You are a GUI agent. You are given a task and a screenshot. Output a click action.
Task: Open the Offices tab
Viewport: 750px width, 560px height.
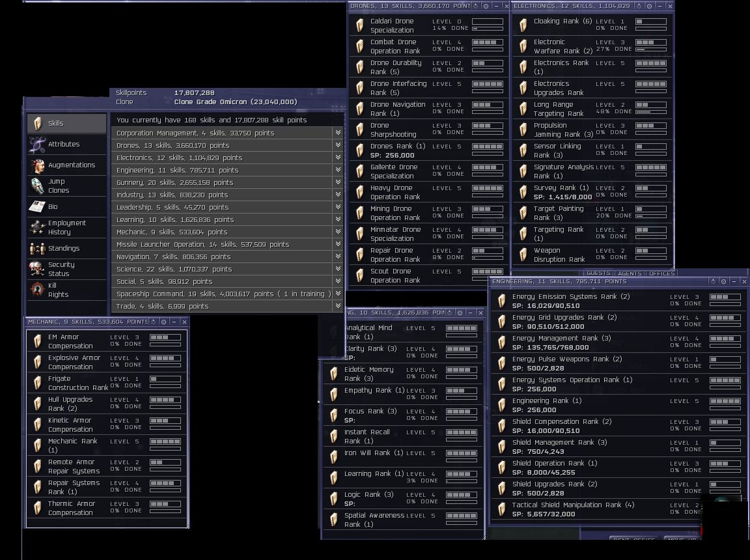pyautogui.click(x=661, y=273)
